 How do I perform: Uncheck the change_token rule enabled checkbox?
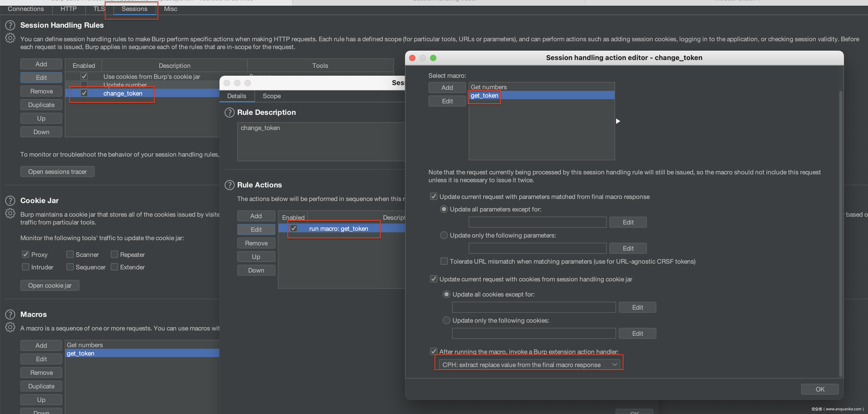click(84, 93)
